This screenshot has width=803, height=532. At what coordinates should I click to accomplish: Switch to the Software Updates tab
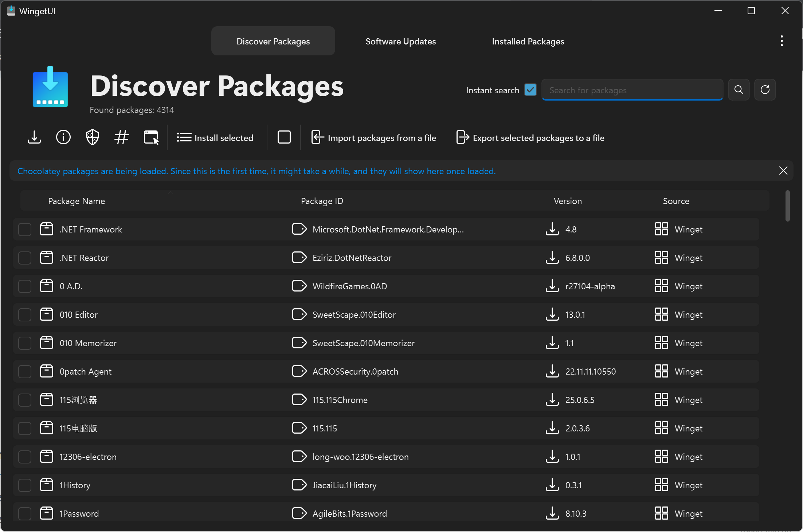click(401, 41)
